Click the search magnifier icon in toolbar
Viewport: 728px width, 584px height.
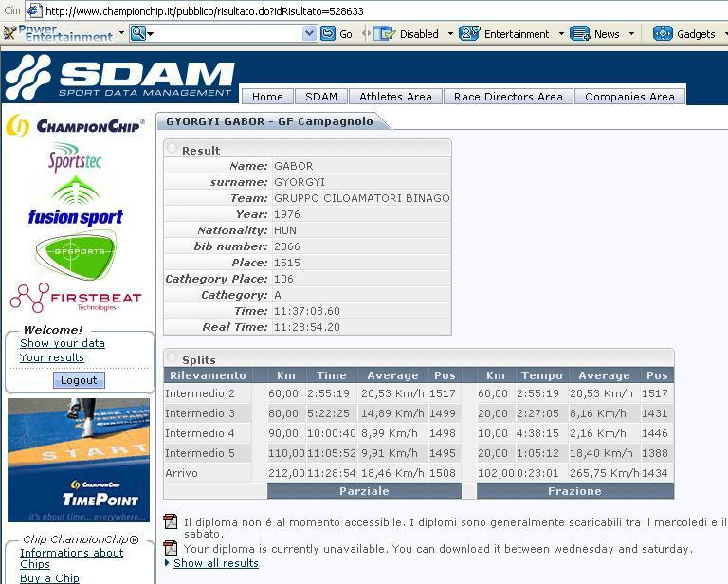point(137,33)
